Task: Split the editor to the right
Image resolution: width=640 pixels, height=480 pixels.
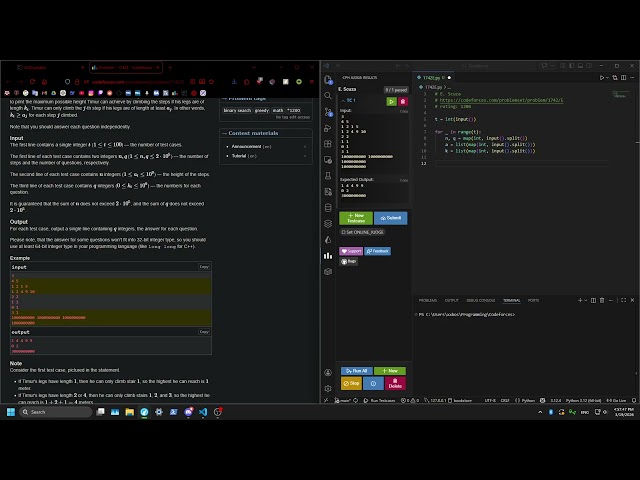Action: point(623,78)
